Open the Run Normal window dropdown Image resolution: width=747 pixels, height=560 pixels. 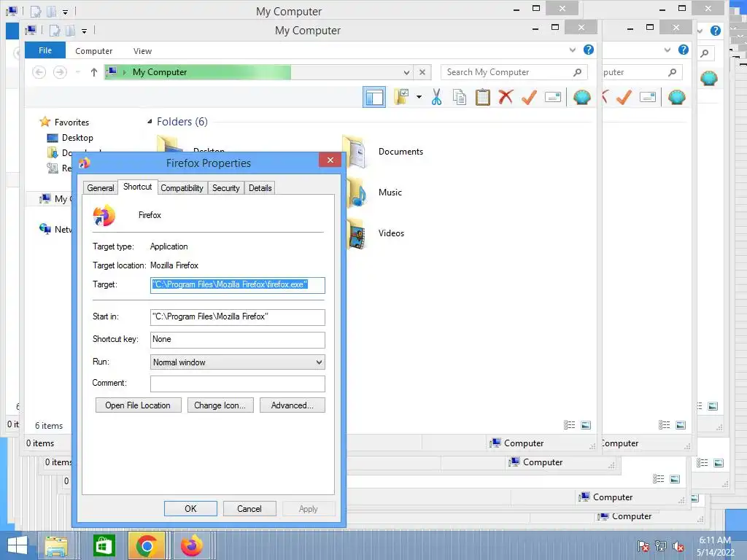(x=237, y=362)
